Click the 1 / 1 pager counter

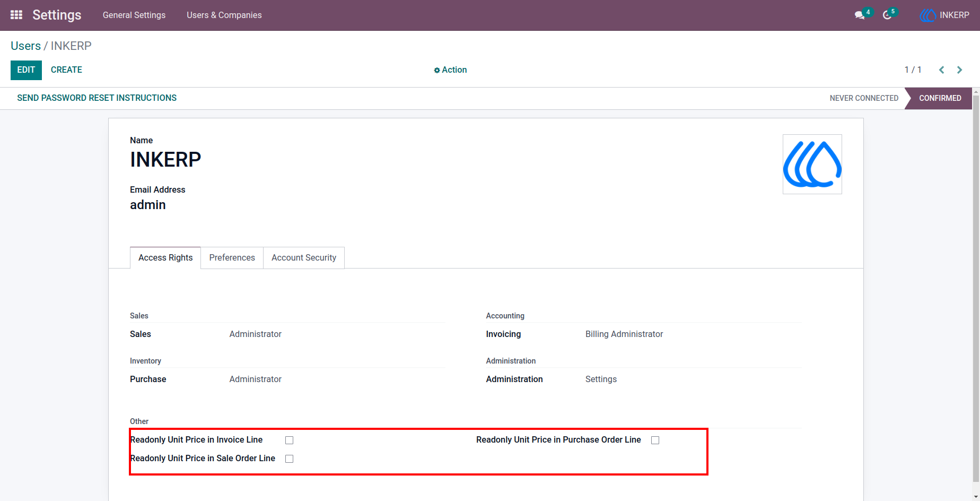click(913, 70)
